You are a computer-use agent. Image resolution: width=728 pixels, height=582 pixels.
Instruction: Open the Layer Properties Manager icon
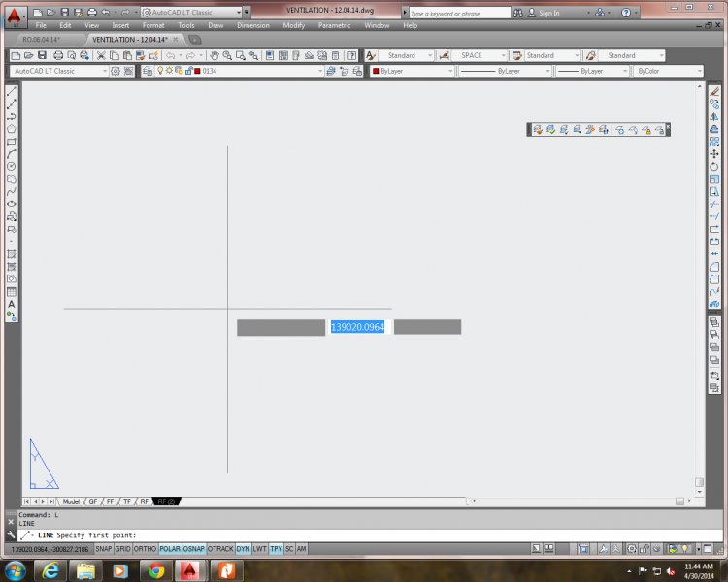pyautogui.click(x=148, y=71)
